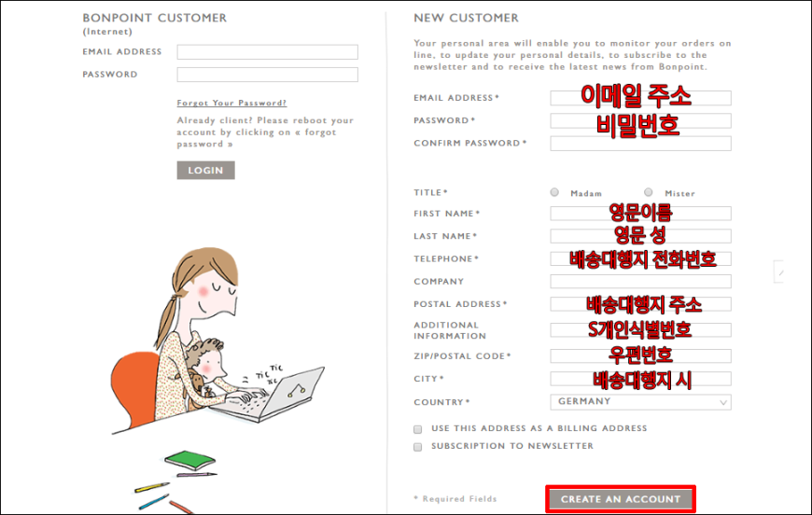Click the LOGIN button

[205, 171]
